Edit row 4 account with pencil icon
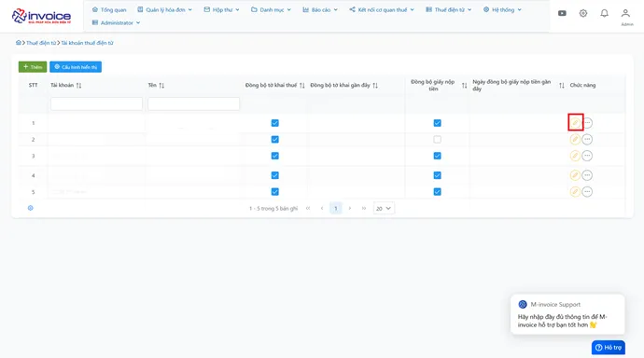 point(575,175)
